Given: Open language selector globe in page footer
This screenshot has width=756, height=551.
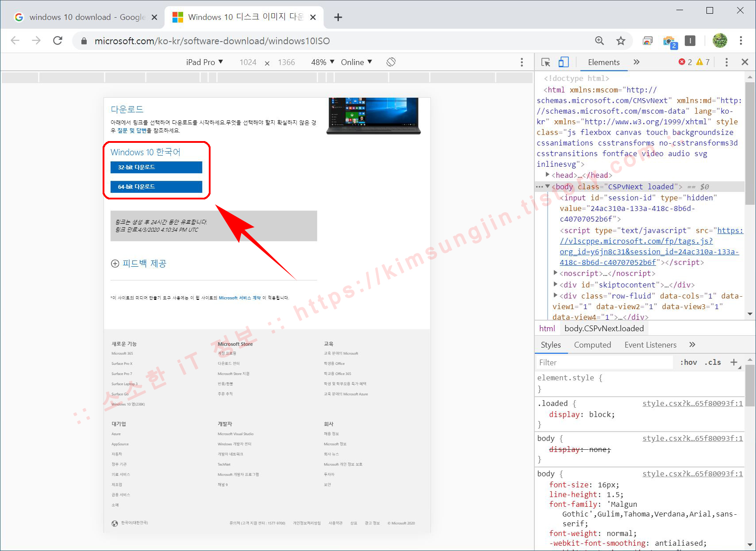Looking at the screenshot, I should [x=115, y=523].
